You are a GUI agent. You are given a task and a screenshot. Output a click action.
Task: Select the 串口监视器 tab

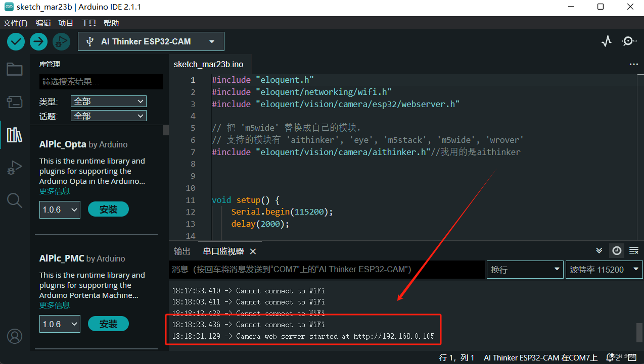(x=223, y=251)
